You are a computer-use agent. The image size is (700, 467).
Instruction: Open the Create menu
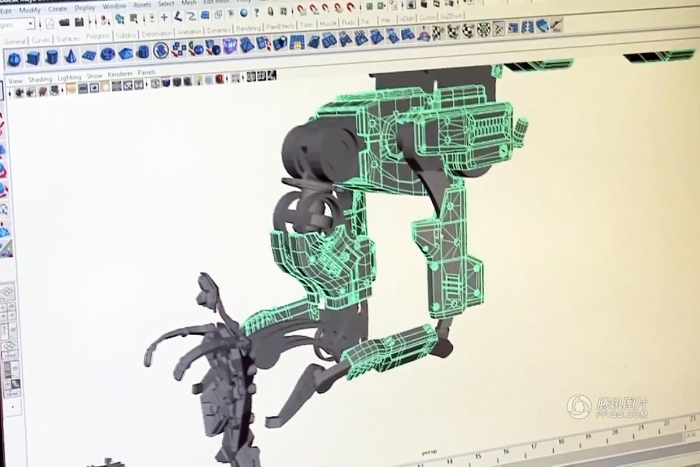(x=58, y=8)
